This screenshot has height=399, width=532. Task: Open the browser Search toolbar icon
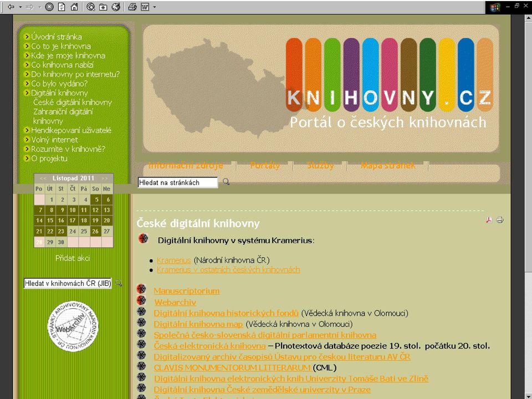click(x=90, y=7)
